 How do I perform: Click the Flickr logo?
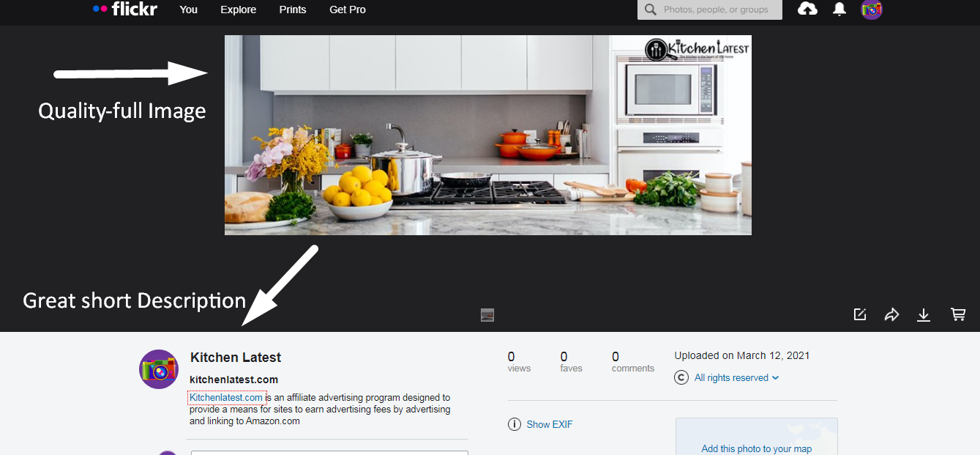tap(125, 10)
